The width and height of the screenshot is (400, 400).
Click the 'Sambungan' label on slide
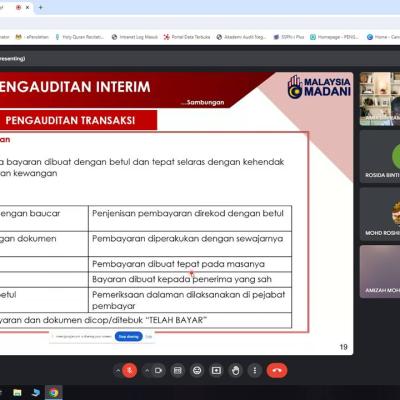[205, 102]
